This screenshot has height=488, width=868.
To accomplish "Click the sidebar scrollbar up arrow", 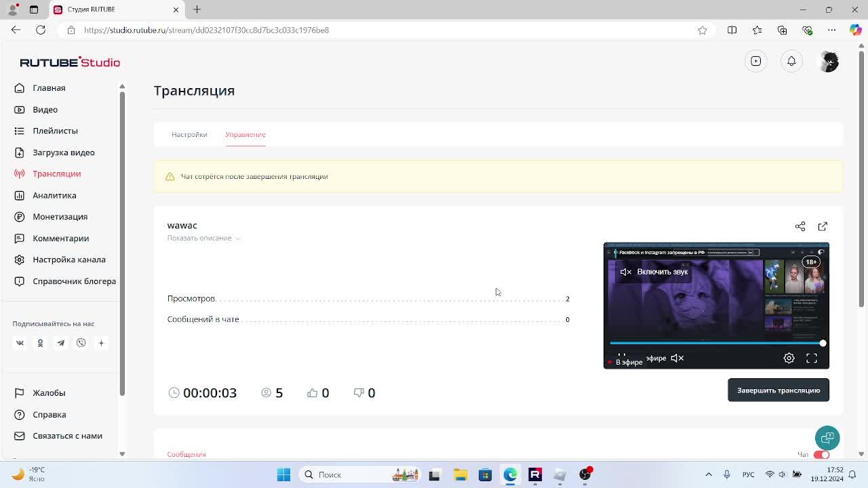I will pyautogui.click(x=122, y=86).
